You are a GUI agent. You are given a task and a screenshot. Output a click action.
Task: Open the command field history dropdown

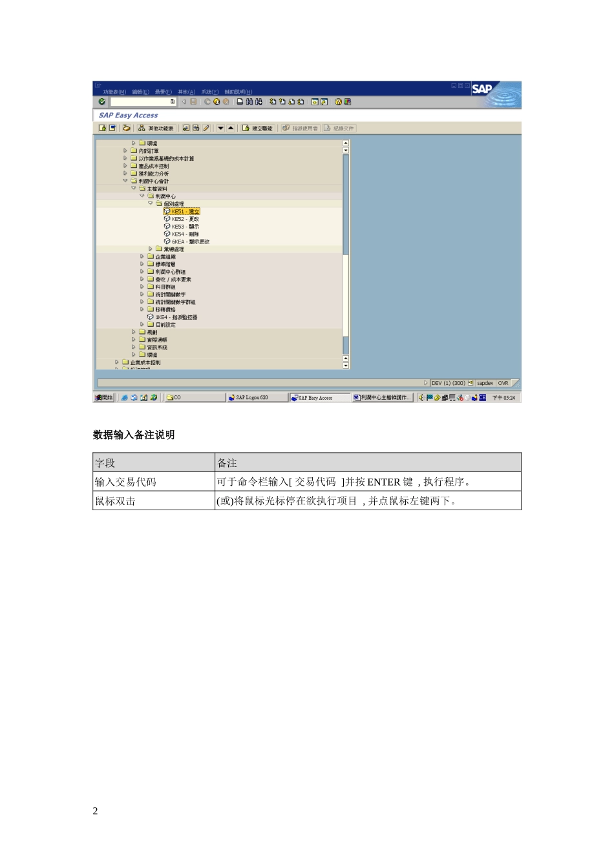point(173,101)
